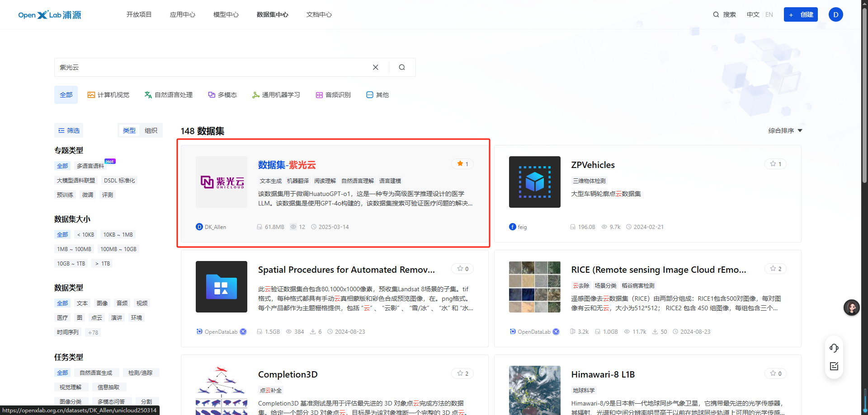Viewport: 868px width, 415px height.
Task: Select the 其他 category
Action: 377,95
